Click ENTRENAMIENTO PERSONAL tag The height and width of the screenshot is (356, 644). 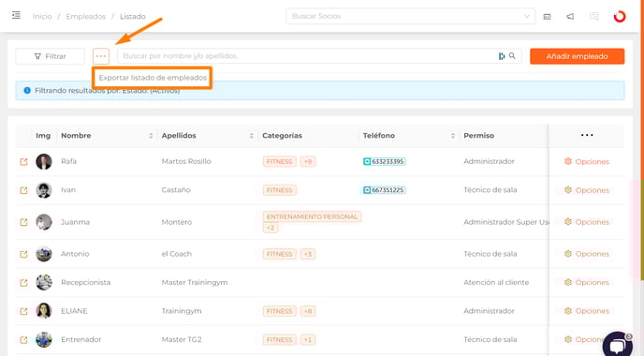coord(312,216)
